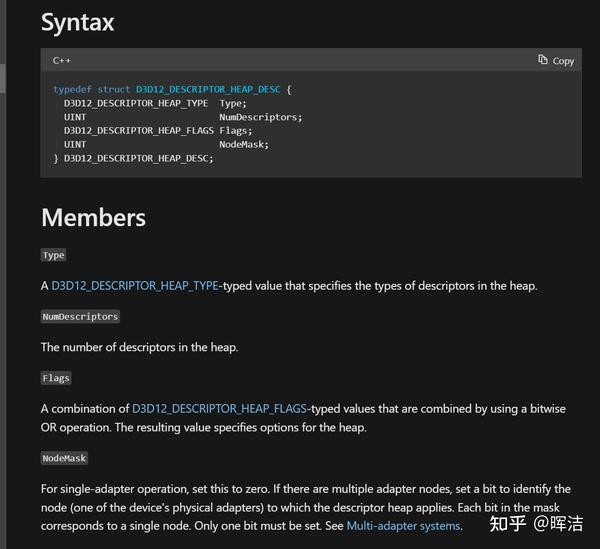
Task: Click the C++ language label above the code
Action: 62,61
